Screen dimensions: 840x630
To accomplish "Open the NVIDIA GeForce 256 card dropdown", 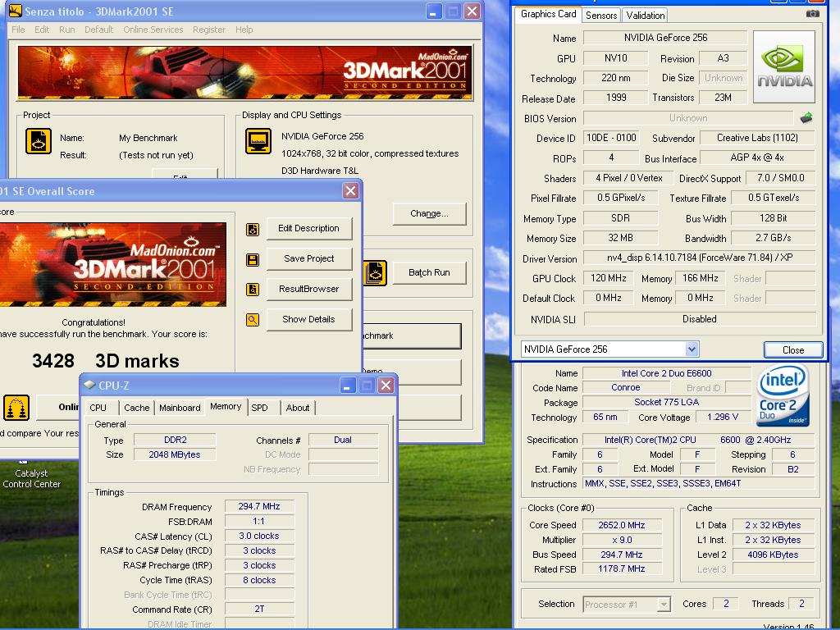I will (x=692, y=349).
